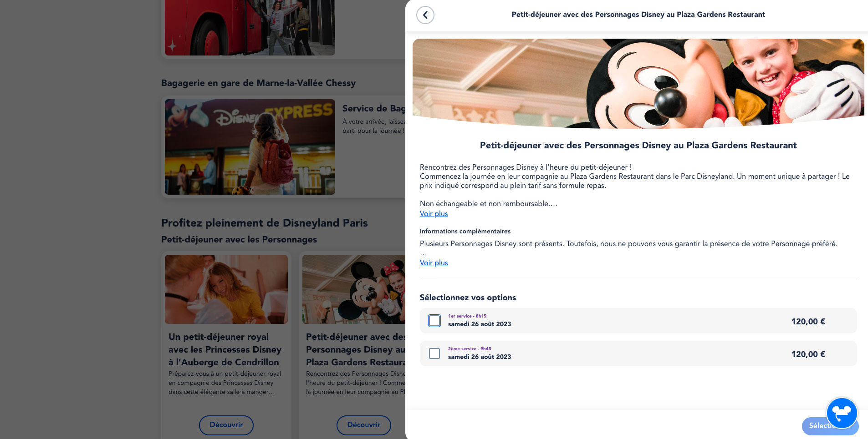868x439 pixels.
Task: Click 'Non échangeable et non remboursable' text
Action: (x=488, y=204)
